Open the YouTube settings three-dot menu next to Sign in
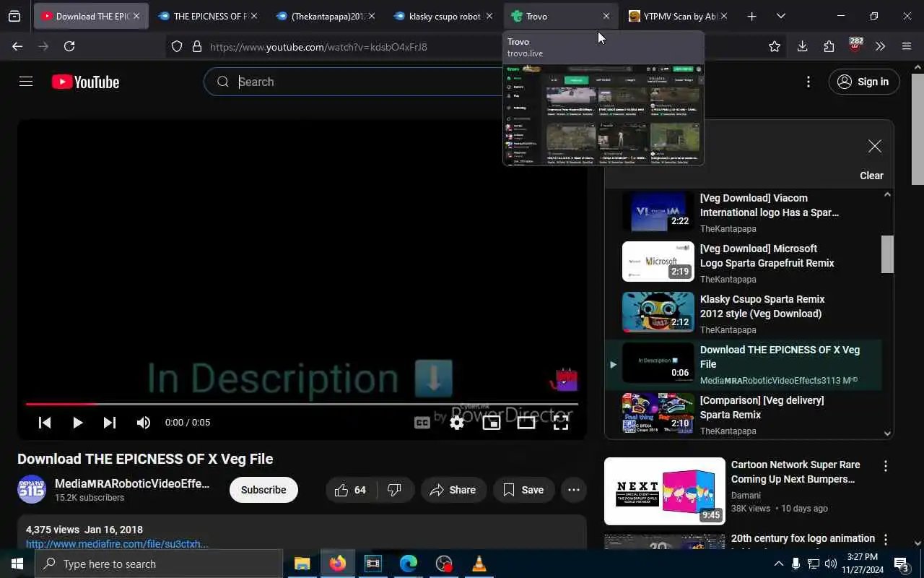This screenshot has width=924, height=578. 808,82
